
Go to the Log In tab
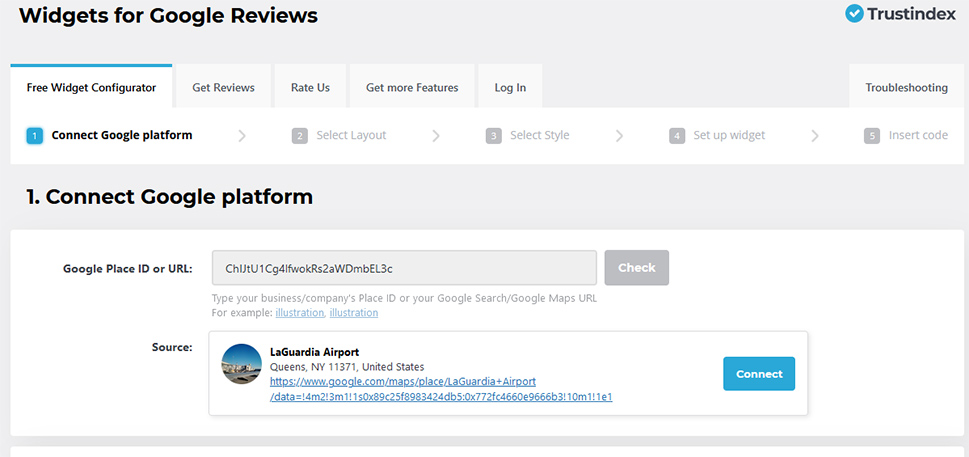[510, 88]
